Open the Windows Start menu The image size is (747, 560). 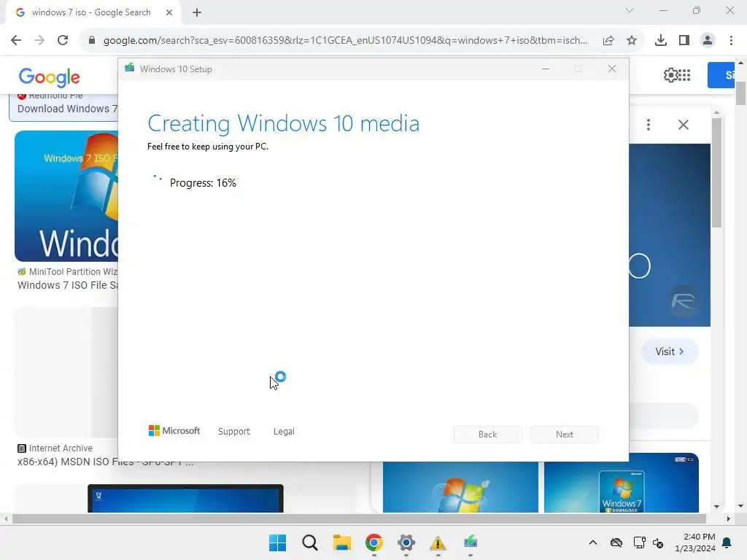278,542
